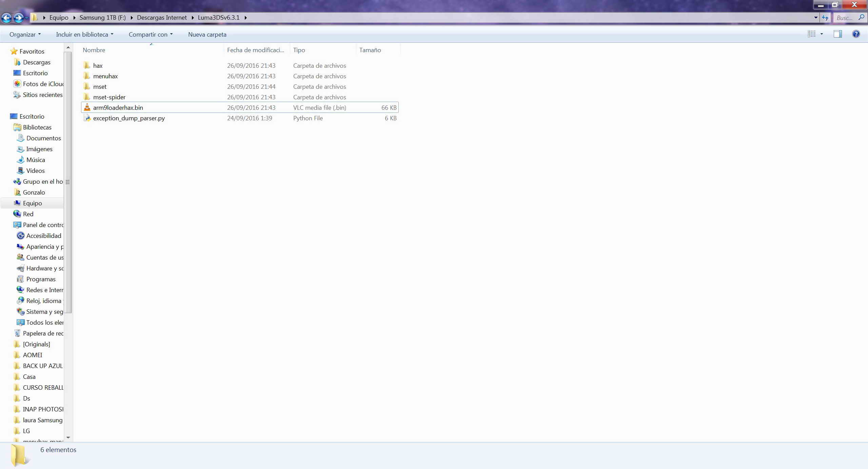This screenshot has height=469, width=868.
Task: Sort by the Tamaño column header
Action: [x=370, y=50]
